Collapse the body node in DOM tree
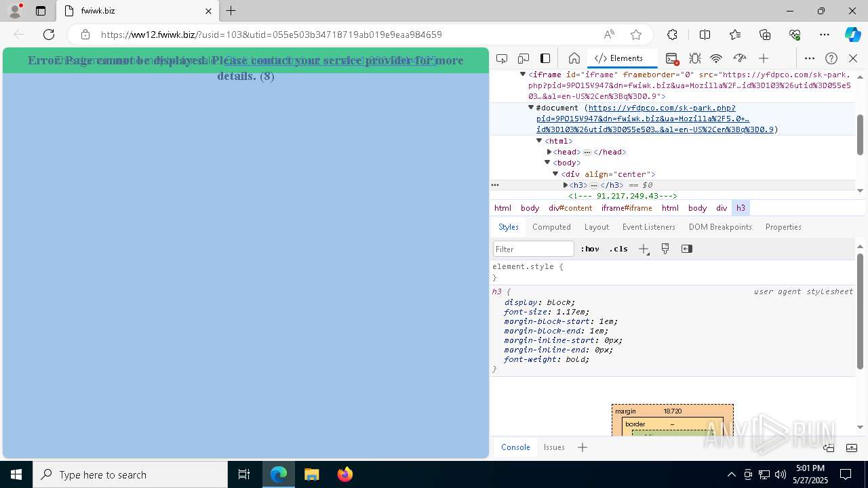This screenshot has width=868, height=488. (x=547, y=163)
